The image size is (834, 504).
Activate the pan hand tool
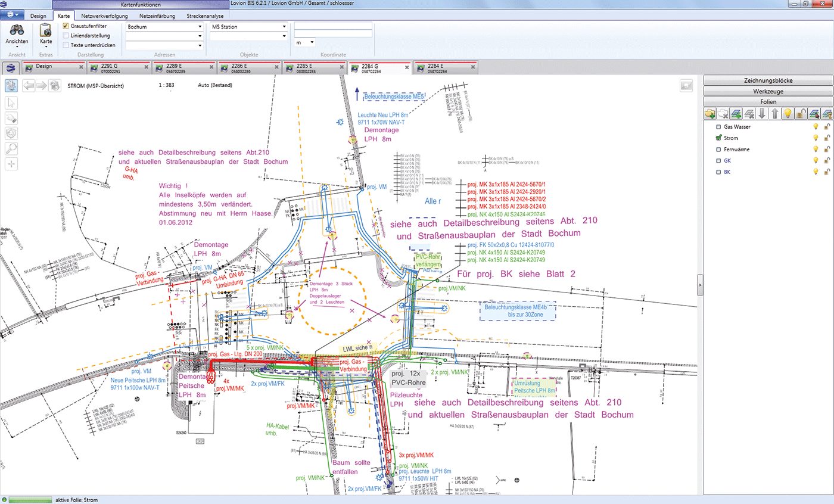(11, 117)
